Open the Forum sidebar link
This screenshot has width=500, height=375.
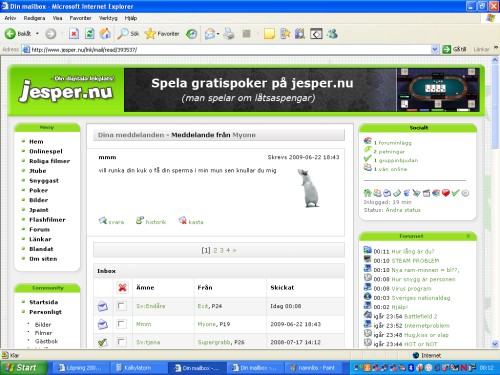tap(39, 229)
